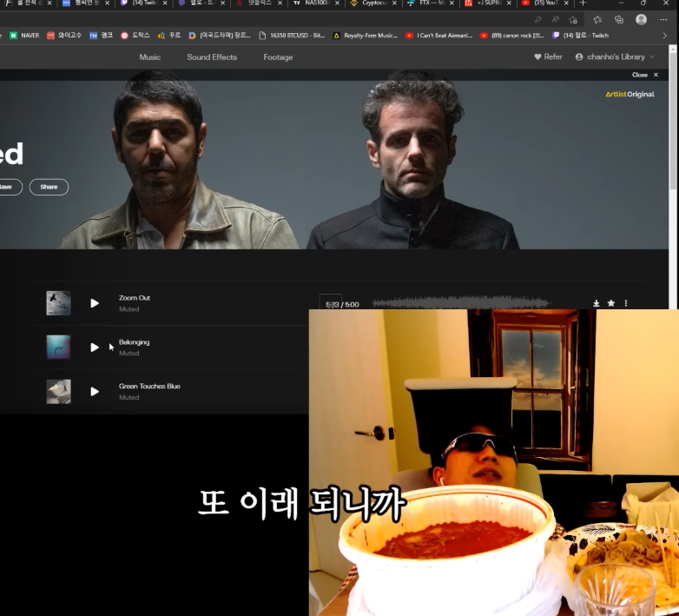The width and height of the screenshot is (679, 616).
Task: Open the NAVER bookmark
Action: [x=24, y=36]
